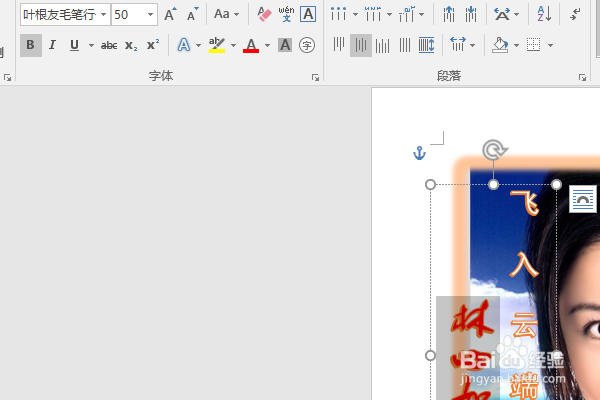The image size is (600, 400).
Task: Open 段落 (Paragraph) dialog launcher
Action: [x=582, y=78]
